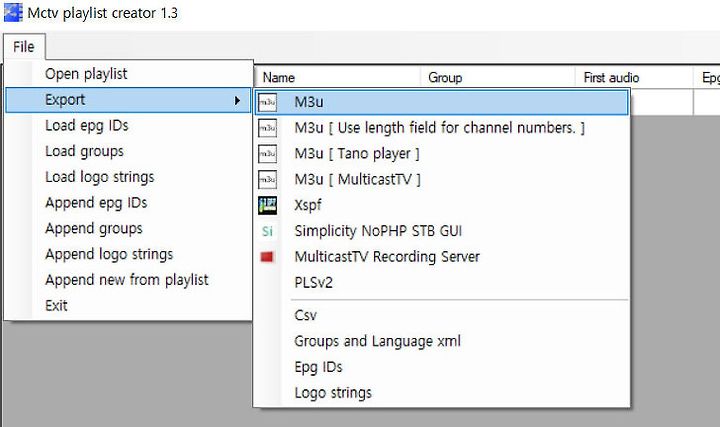Export Logo strings
Image resolution: width=720 pixels, height=427 pixels.
click(442, 393)
